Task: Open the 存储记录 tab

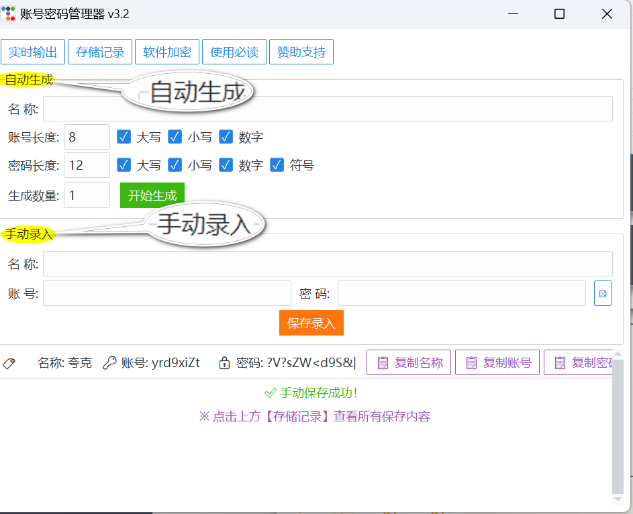Action: click(100, 52)
